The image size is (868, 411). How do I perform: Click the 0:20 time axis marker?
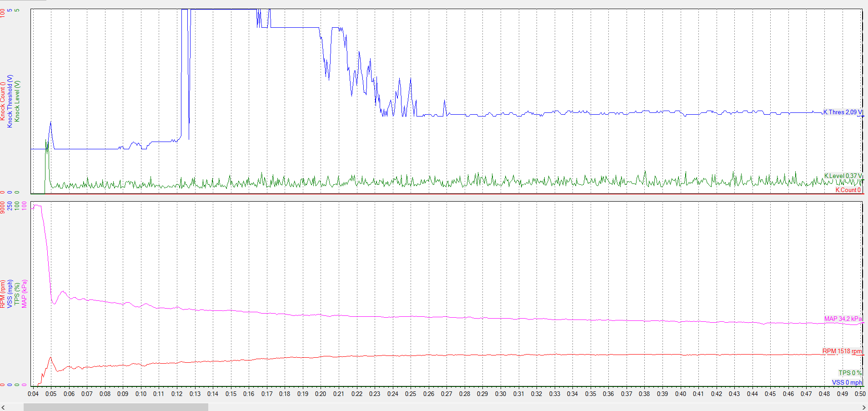pyautogui.click(x=321, y=394)
